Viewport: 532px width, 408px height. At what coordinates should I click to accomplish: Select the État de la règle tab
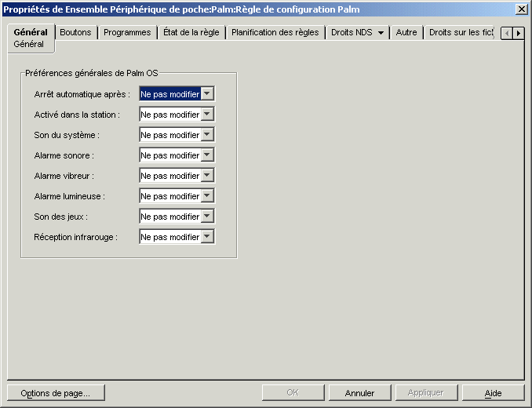[191, 32]
